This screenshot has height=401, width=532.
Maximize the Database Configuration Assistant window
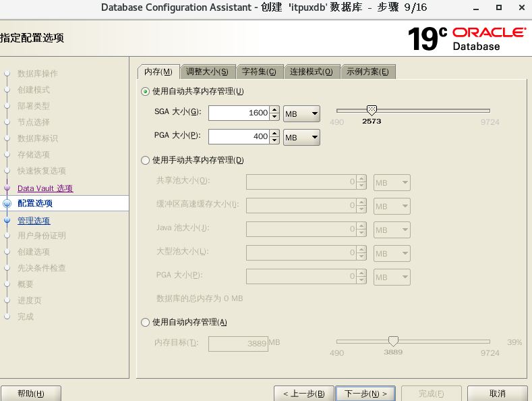pyautogui.click(x=499, y=7)
